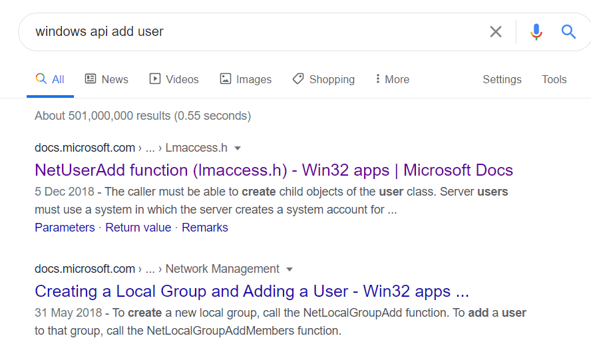
Task: Click the News tab icon
Action: click(91, 79)
